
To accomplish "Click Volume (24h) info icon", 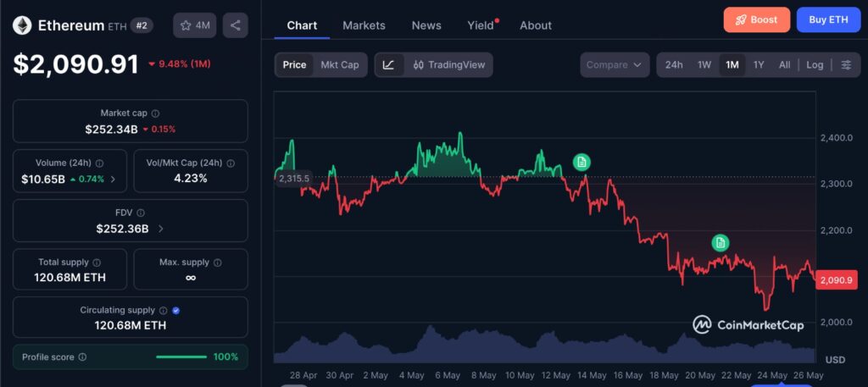I will click(x=100, y=163).
